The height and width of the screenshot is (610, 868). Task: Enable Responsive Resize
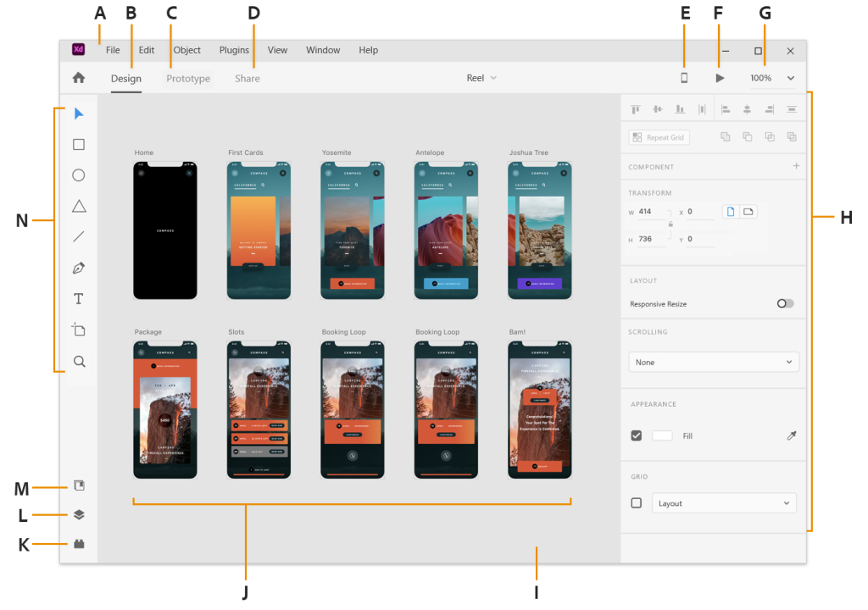point(784,303)
